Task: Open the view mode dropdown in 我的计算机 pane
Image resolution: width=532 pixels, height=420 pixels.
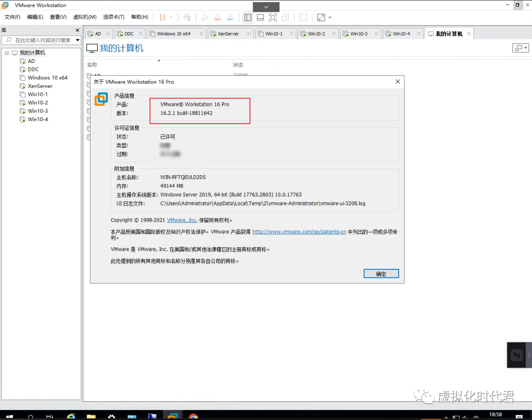Action: click(x=521, y=48)
